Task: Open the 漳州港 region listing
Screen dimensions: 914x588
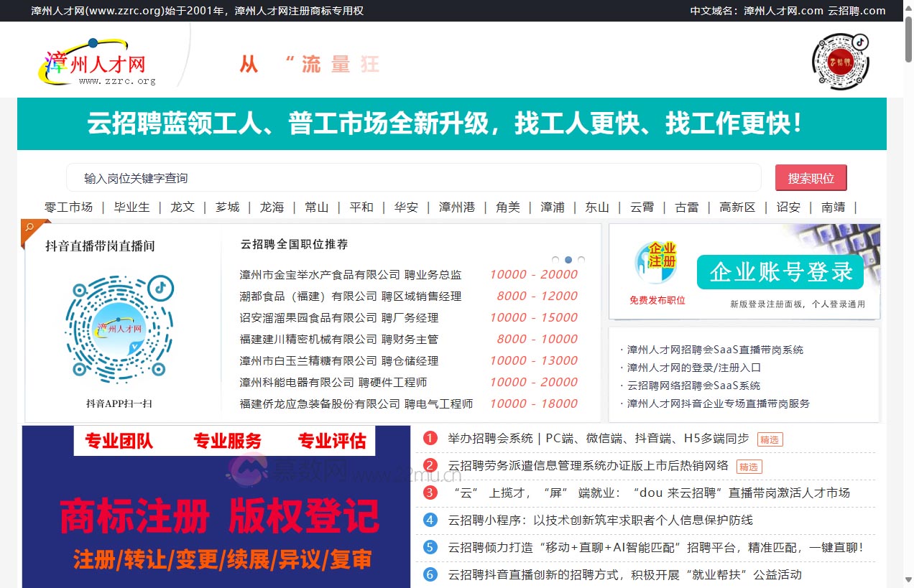Action: point(457,207)
